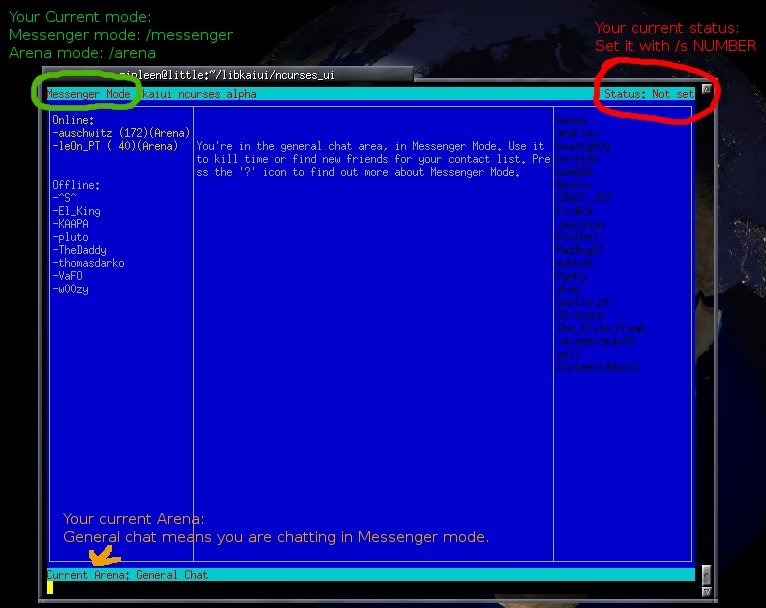
Task: Select offline contact -^S^
Action: pyautogui.click(x=64, y=198)
